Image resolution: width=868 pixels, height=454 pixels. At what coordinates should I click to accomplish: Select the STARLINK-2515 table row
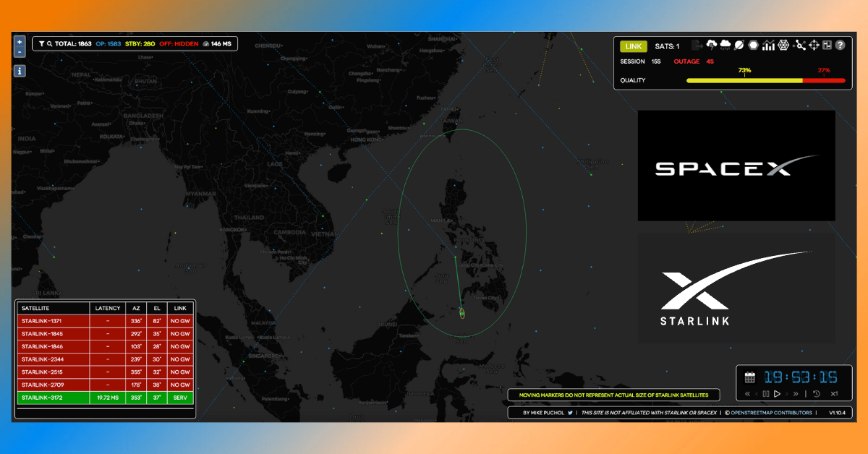[x=106, y=372]
